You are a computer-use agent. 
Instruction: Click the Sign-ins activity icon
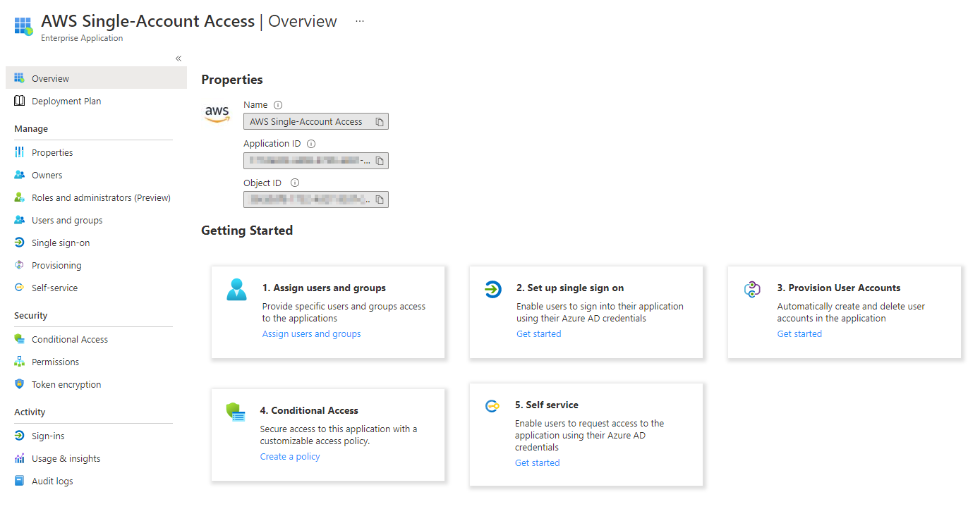pyautogui.click(x=21, y=436)
